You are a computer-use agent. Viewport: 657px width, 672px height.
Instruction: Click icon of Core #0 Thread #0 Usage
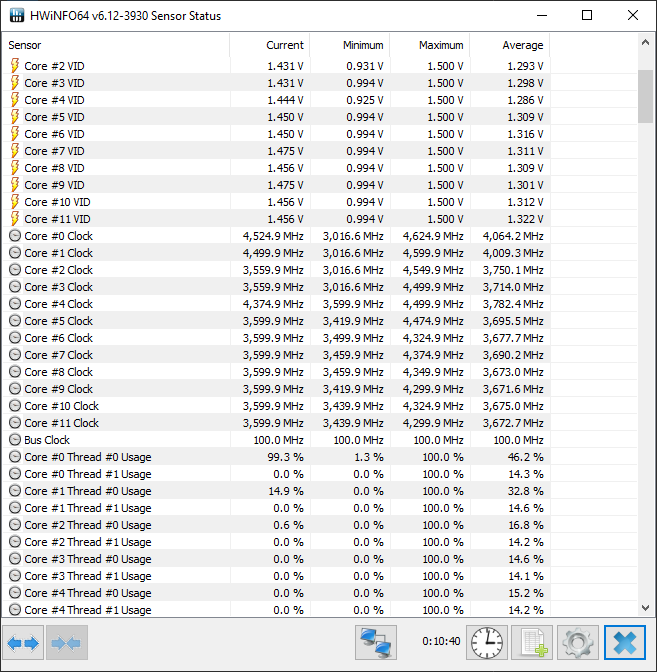[x=15, y=457]
